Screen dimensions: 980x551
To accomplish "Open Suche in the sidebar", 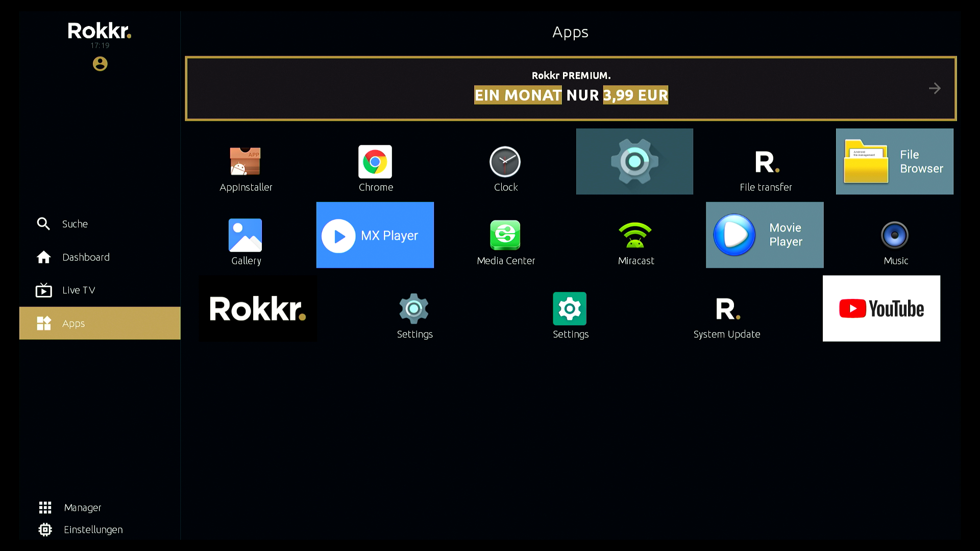I will pyautogui.click(x=100, y=223).
